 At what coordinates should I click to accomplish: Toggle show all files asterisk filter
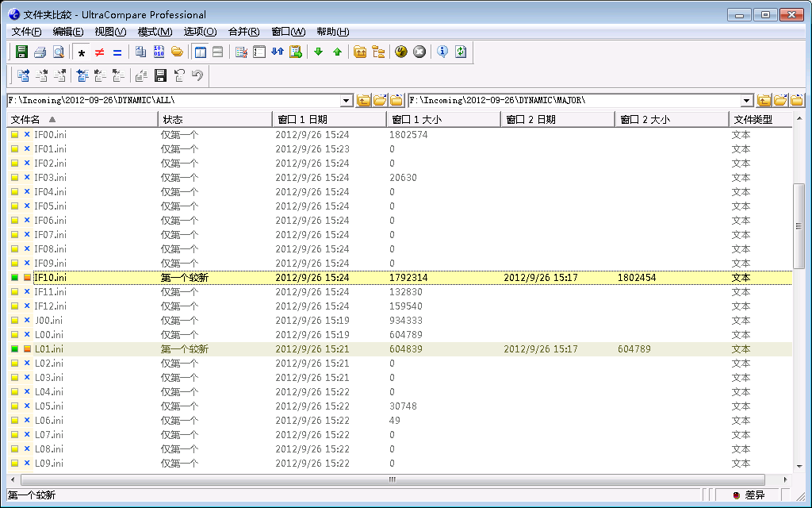pyautogui.click(x=82, y=53)
